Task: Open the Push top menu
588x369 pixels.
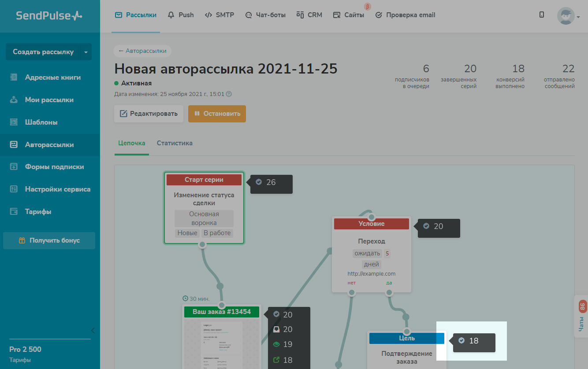Action: (181, 15)
